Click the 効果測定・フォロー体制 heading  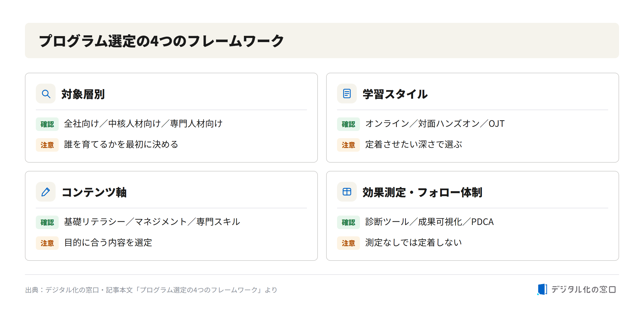(x=422, y=192)
